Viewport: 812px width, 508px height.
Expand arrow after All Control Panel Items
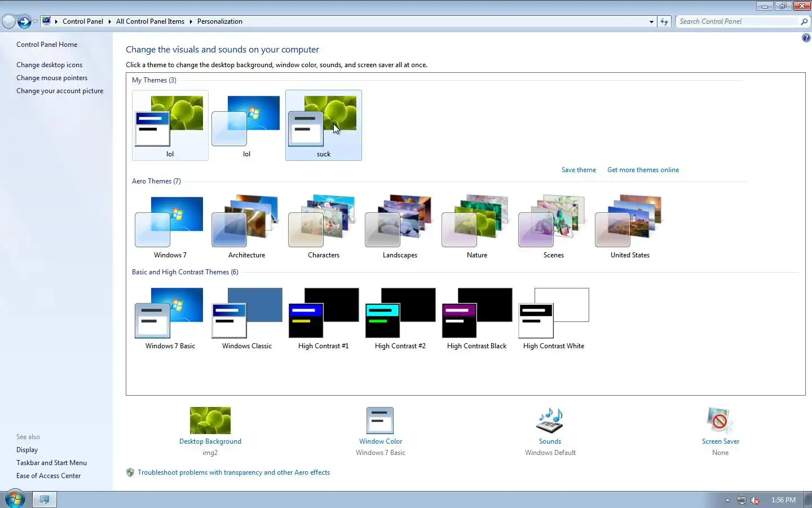[x=191, y=21]
